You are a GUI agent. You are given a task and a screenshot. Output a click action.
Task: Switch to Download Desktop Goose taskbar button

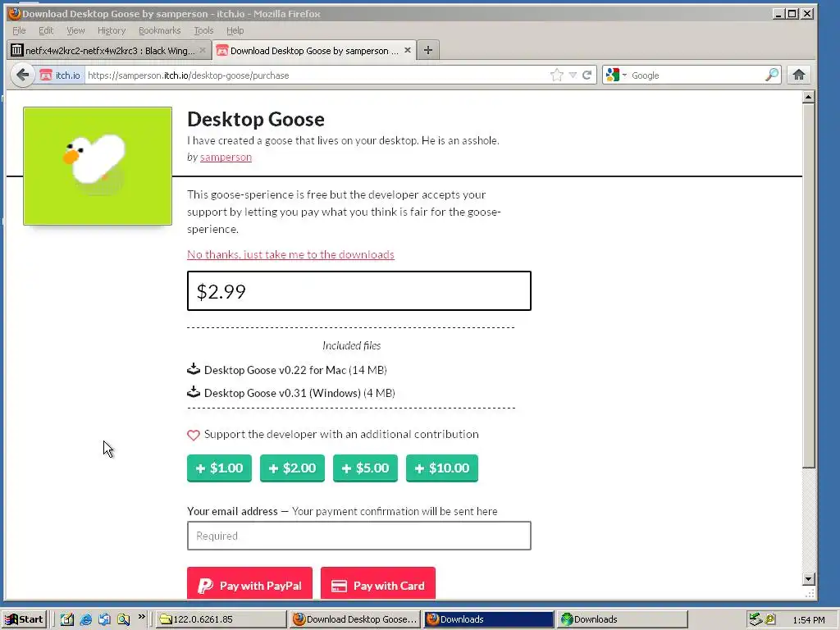pos(354,619)
